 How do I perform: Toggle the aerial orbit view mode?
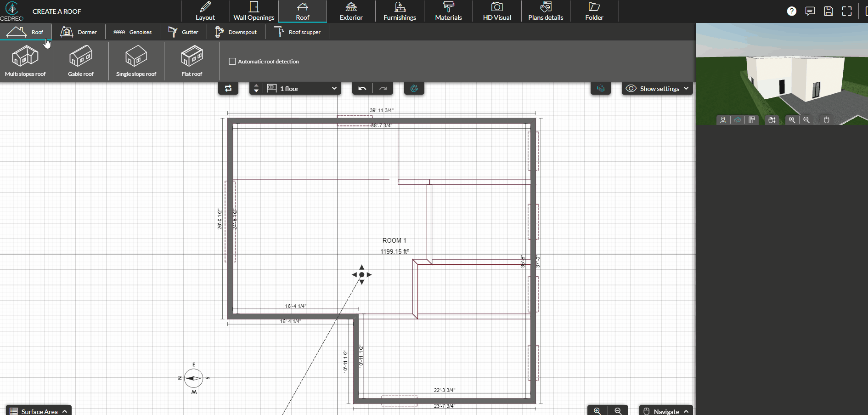coord(738,120)
